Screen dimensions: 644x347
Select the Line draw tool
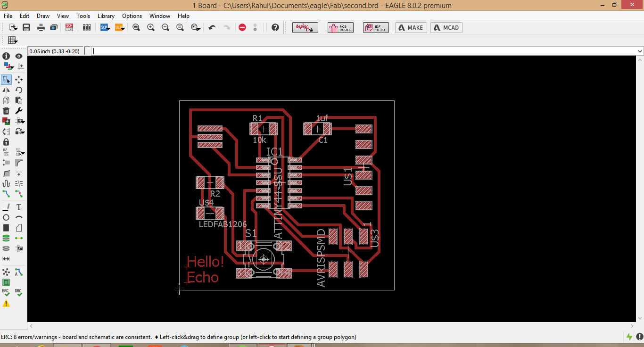tap(6, 207)
